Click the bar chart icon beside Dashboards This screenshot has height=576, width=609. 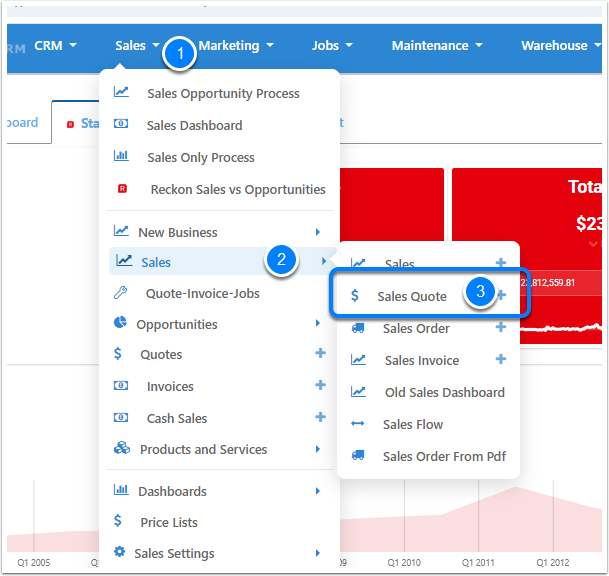[x=121, y=490]
